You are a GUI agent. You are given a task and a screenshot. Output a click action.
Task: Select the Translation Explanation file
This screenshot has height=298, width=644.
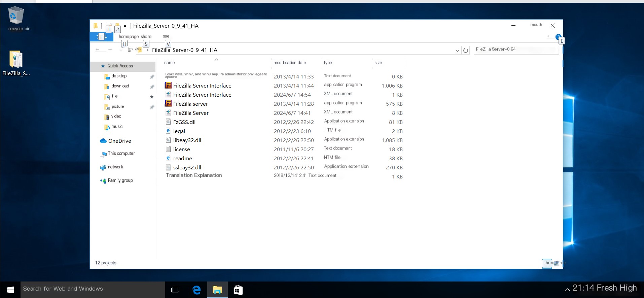tap(194, 175)
